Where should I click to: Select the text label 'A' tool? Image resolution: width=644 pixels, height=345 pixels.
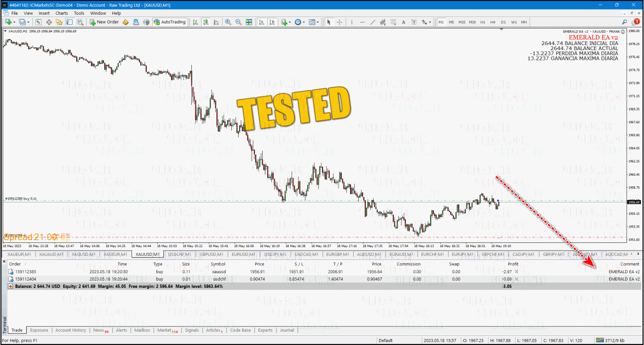pyautogui.click(x=403, y=22)
